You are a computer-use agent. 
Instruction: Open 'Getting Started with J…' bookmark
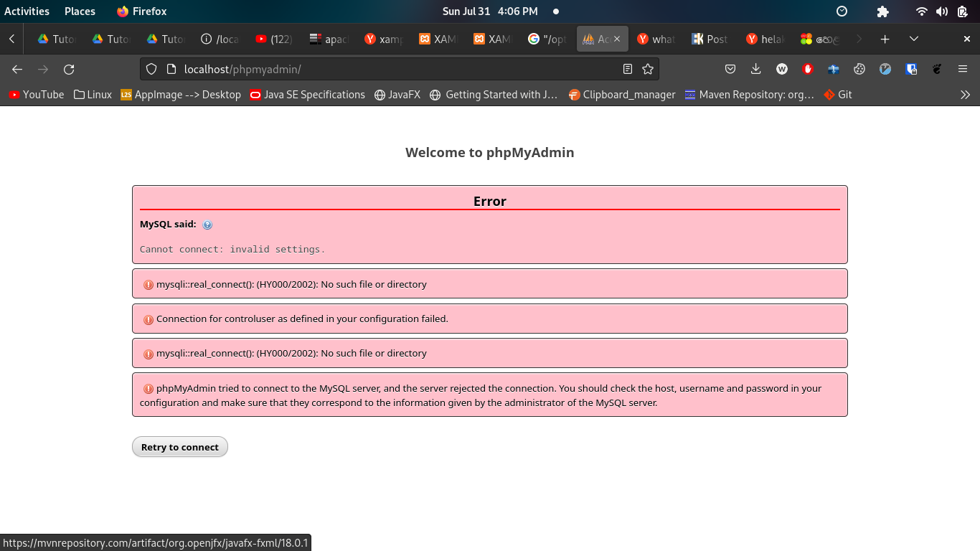point(494,95)
